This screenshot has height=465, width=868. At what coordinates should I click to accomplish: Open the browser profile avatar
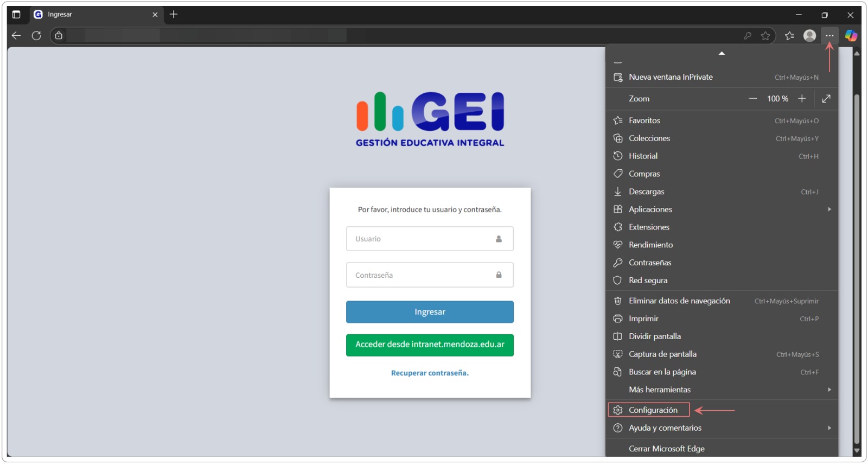809,36
